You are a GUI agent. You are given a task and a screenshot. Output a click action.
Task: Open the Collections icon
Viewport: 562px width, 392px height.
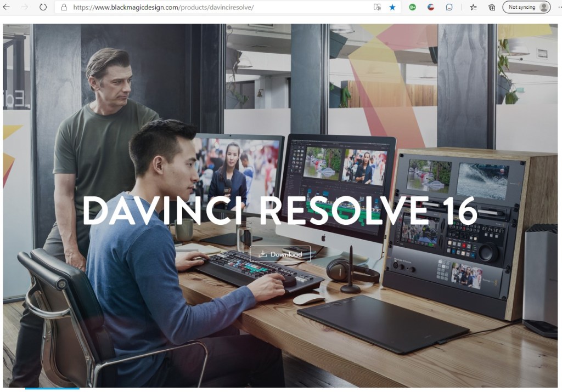pos(491,7)
